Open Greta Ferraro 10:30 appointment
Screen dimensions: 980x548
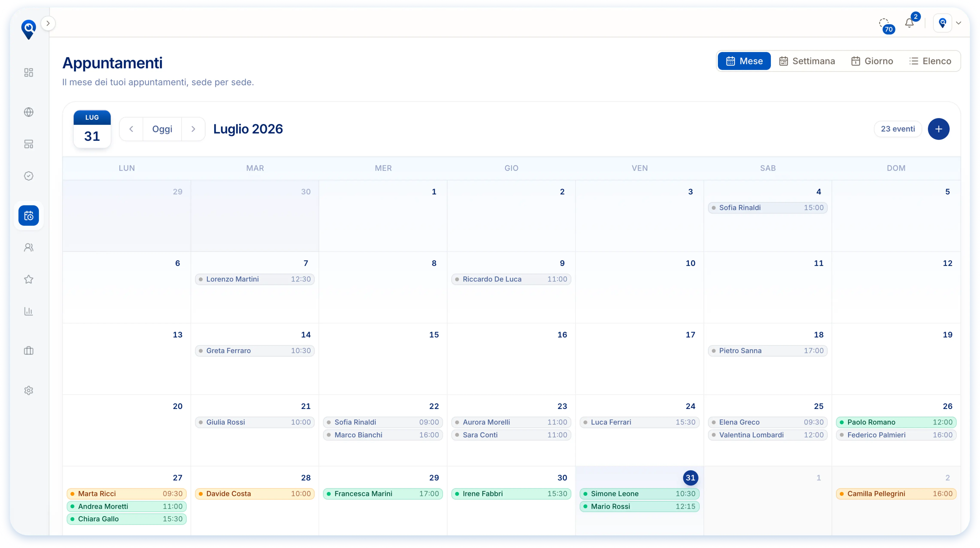[x=255, y=351]
